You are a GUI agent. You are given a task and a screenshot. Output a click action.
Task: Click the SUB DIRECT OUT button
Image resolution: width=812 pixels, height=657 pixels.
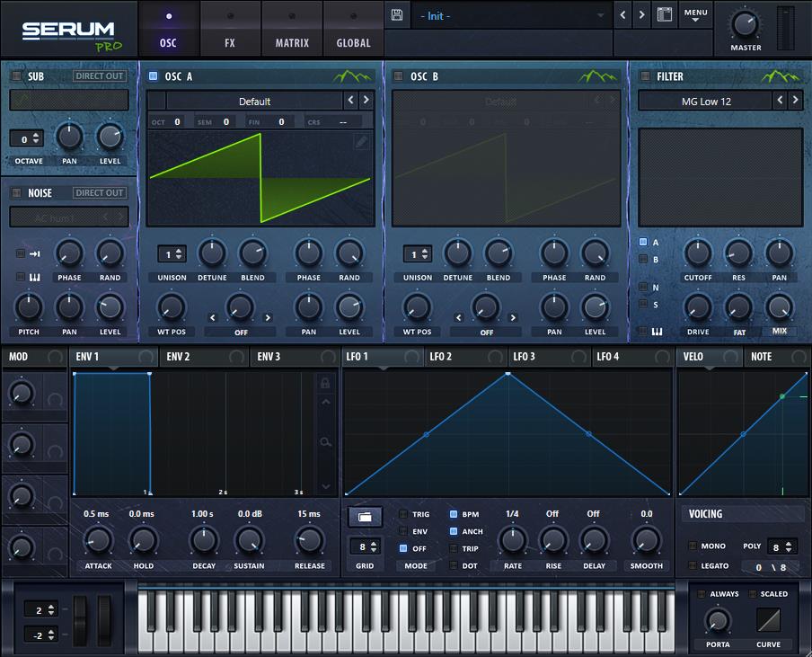point(99,76)
